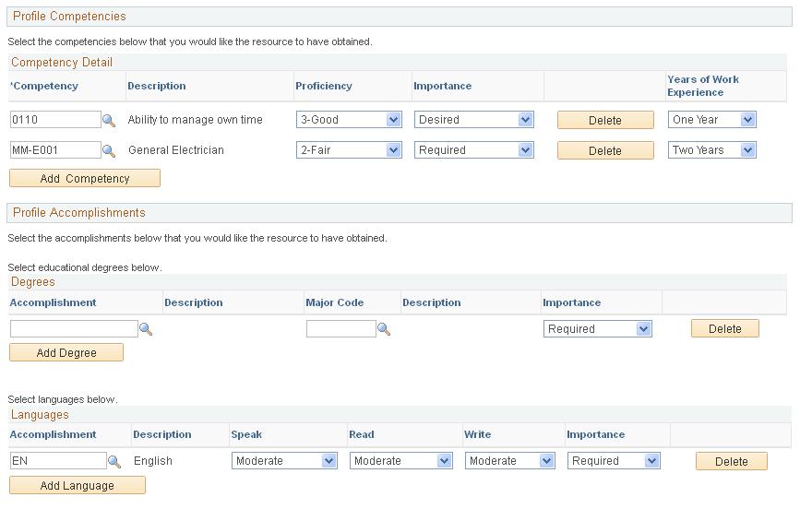
Task: Open Importance dropdown in Degrees row
Action: [x=598, y=329]
